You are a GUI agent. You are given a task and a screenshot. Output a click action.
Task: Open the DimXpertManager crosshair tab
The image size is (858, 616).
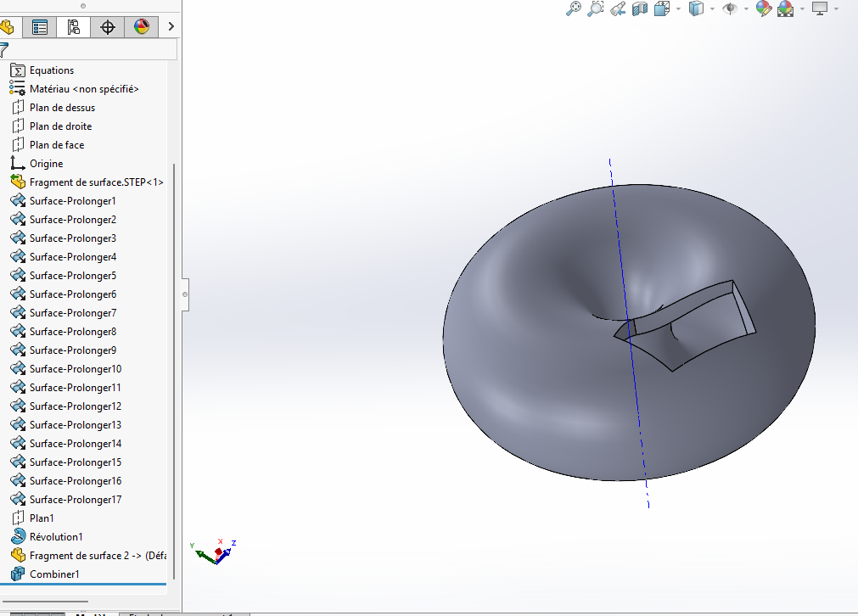108,27
